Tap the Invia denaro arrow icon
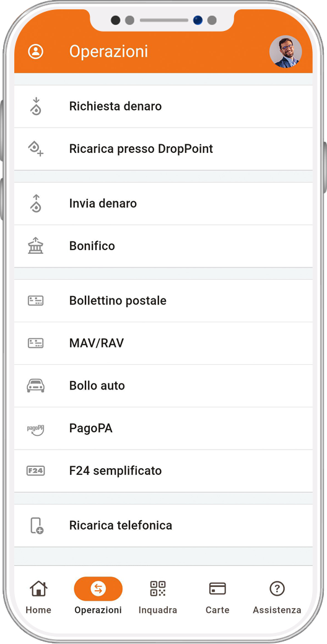The width and height of the screenshot is (327, 644). coord(36,203)
